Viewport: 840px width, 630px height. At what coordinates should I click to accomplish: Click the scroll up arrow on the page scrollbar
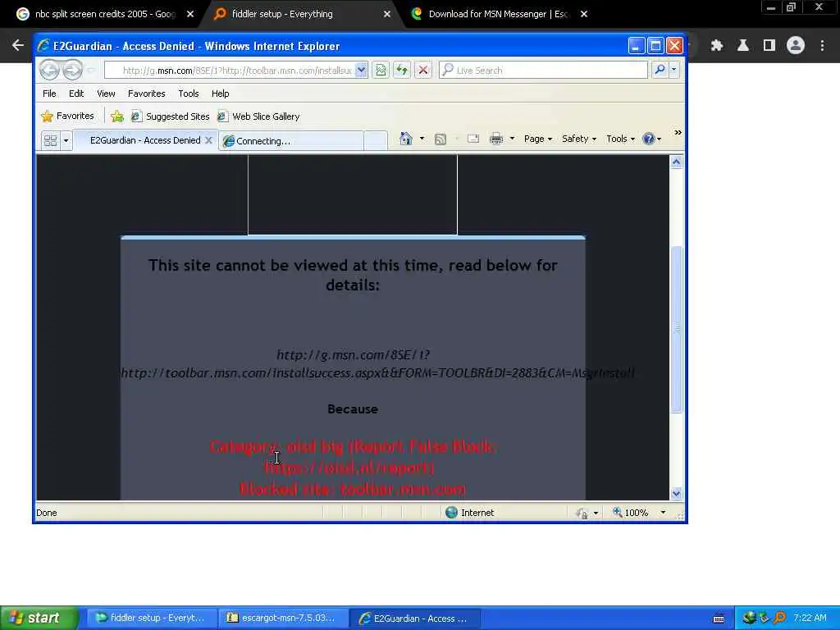[676, 162]
